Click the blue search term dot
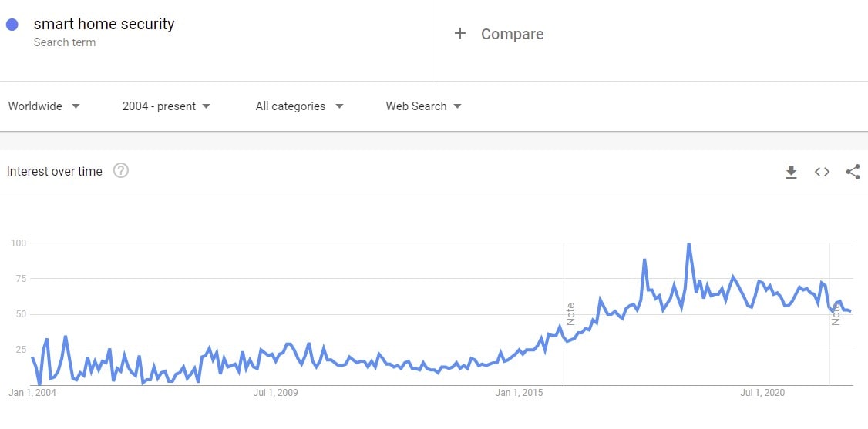Image resolution: width=868 pixels, height=429 pixels. [12, 25]
